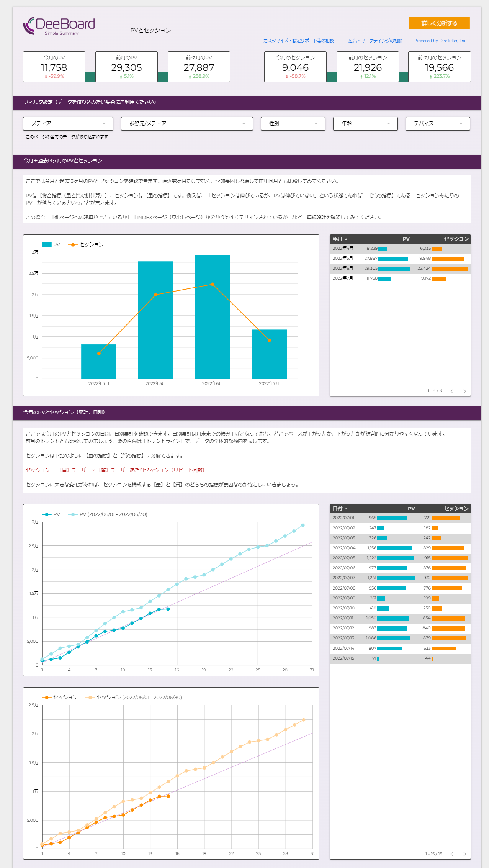Click the DeeBoard logo
The width and height of the screenshot is (489, 868).
point(59,26)
